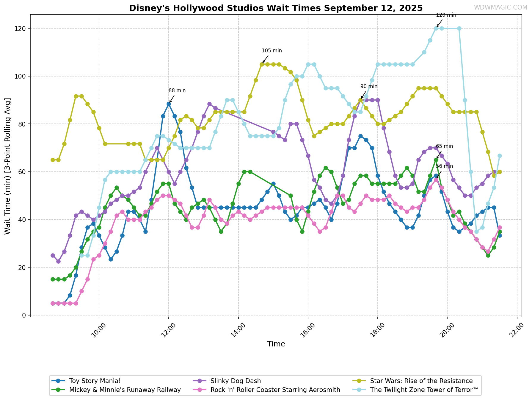Click the 90 min peak annotation
The image size is (532, 400).
[369, 87]
